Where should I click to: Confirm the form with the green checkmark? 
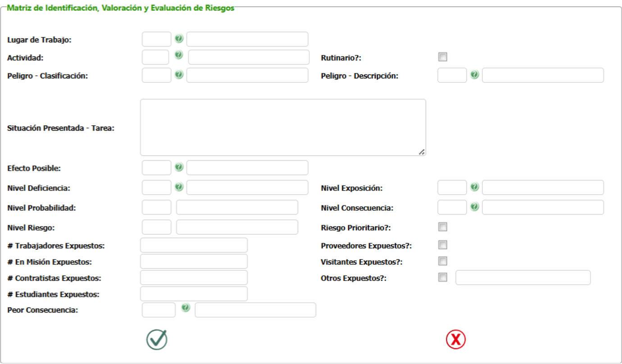[x=157, y=340]
